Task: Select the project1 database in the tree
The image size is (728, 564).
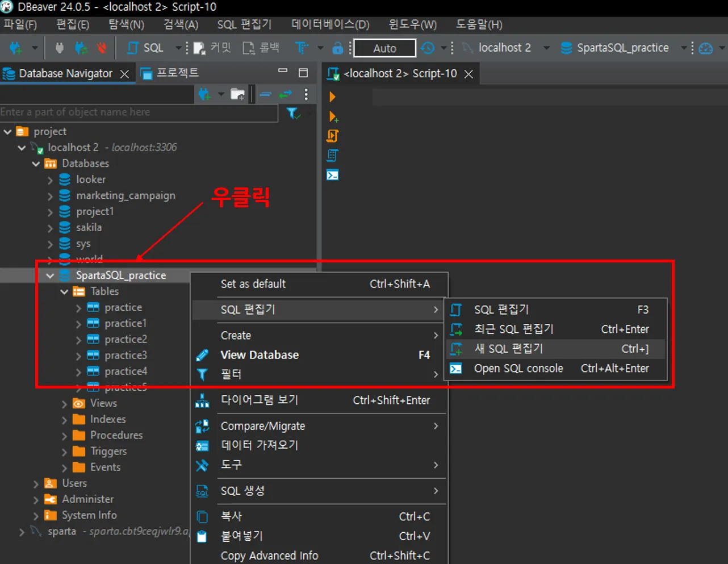Action: (x=95, y=211)
